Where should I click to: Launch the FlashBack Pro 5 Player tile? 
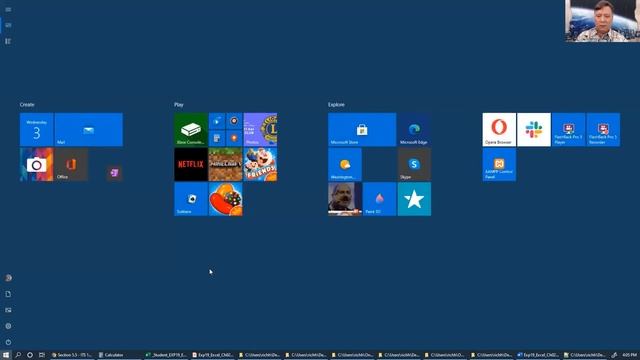click(x=569, y=130)
